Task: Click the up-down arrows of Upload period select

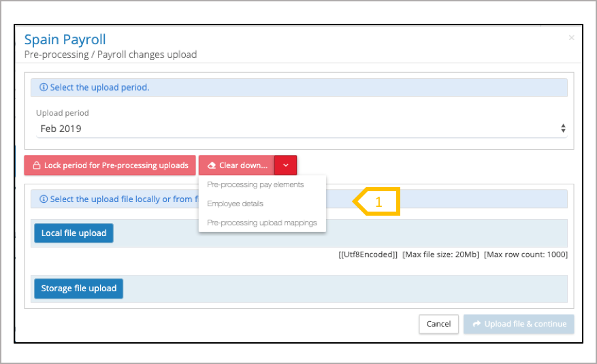Action: 563,128
